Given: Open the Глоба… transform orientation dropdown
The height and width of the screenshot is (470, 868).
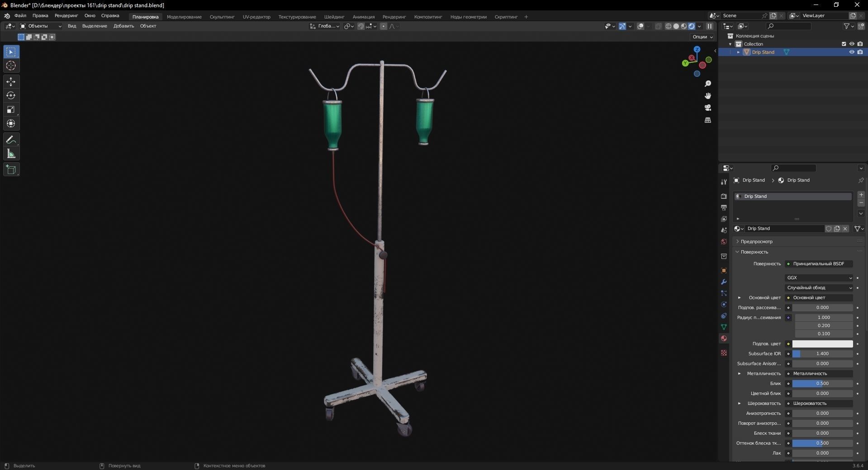Looking at the screenshot, I should 325,26.
